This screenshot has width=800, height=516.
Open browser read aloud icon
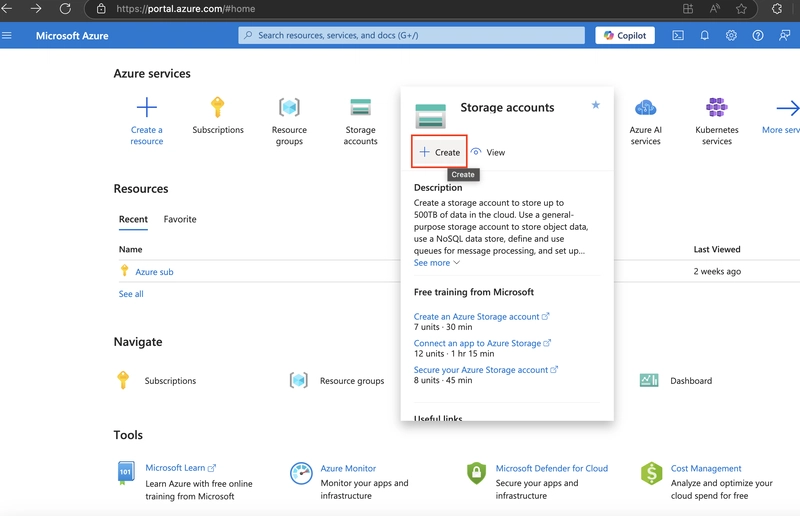point(715,9)
